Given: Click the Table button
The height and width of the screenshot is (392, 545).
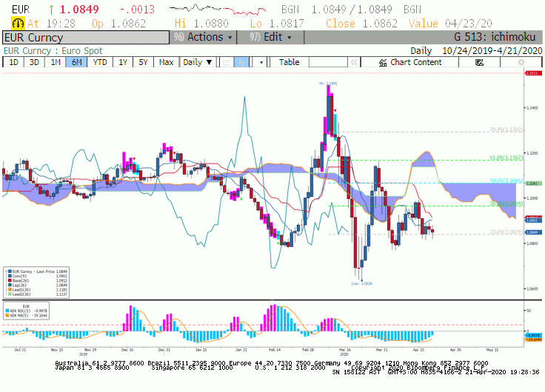Looking at the screenshot, I should point(290,62).
